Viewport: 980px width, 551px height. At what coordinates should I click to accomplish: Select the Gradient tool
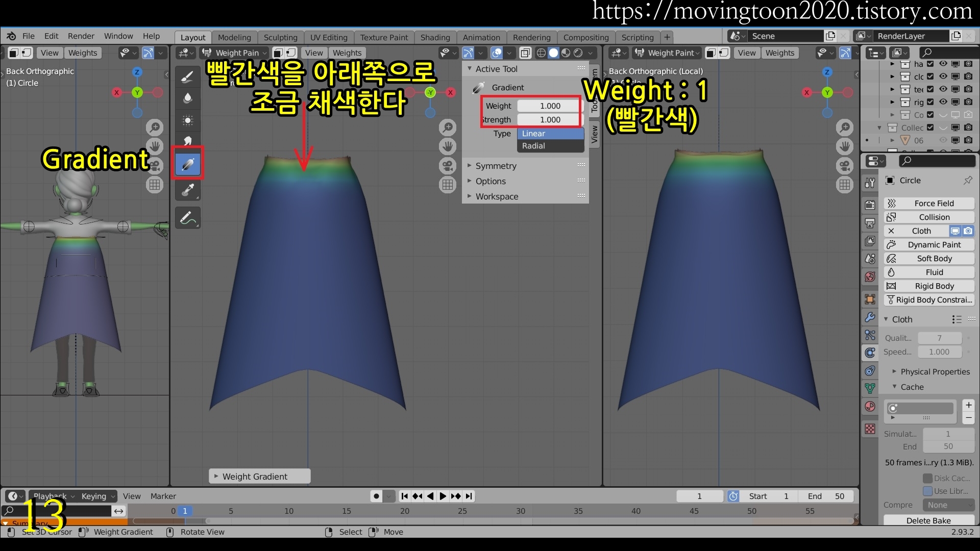coord(187,164)
